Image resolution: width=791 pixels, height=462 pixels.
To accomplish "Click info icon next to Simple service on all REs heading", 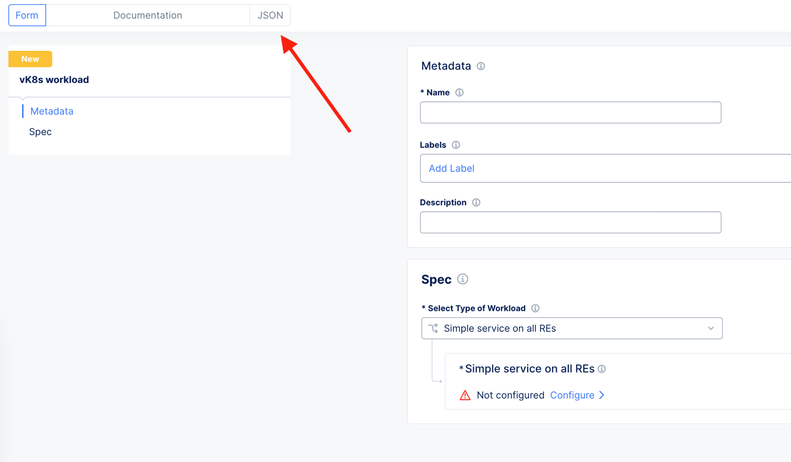I will coord(602,369).
